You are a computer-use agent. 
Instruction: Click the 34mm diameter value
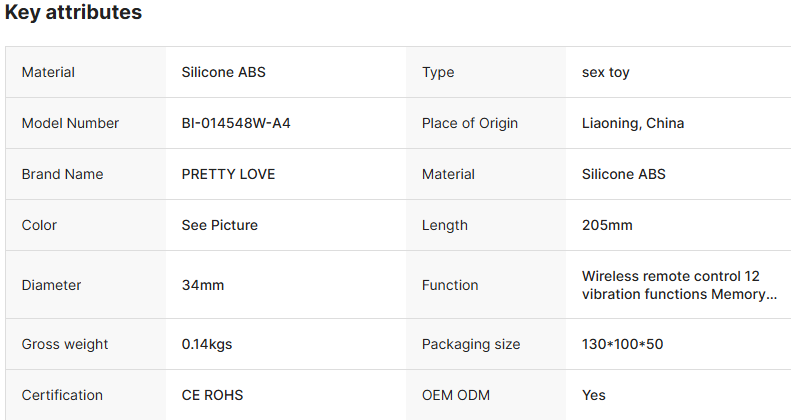[203, 285]
